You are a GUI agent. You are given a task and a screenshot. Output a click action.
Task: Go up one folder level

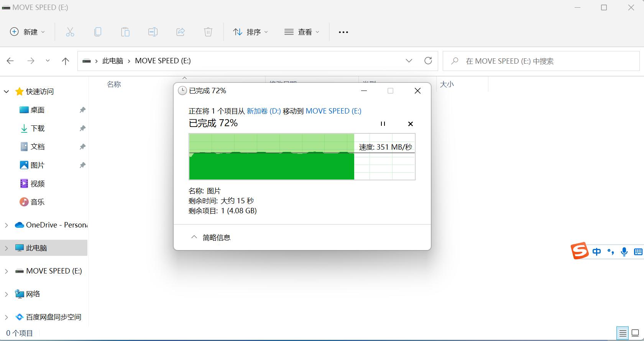tap(66, 61)
